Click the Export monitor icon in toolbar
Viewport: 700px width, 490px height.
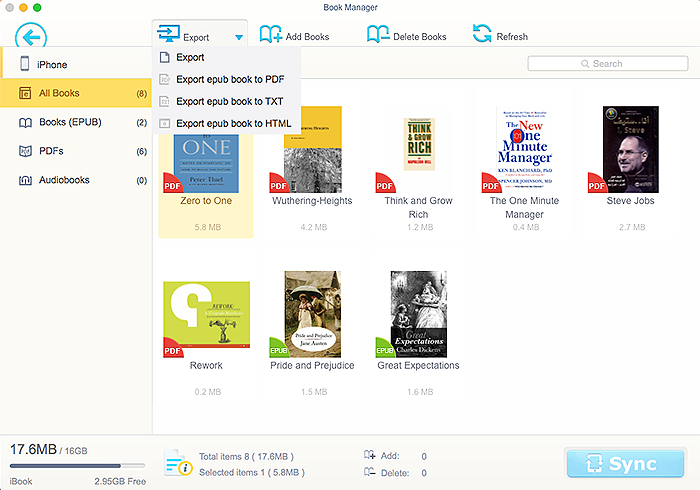168,33
